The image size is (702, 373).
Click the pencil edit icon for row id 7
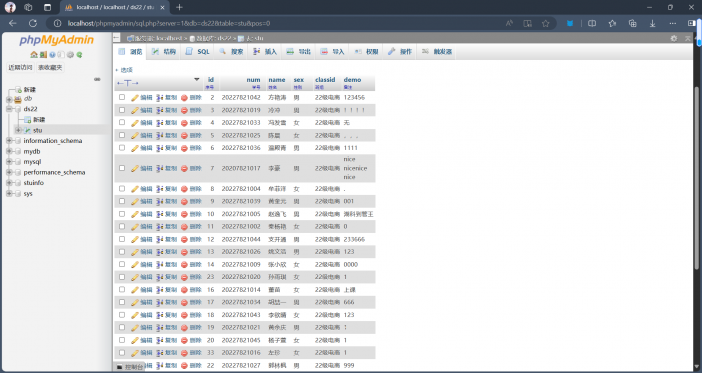134,168
